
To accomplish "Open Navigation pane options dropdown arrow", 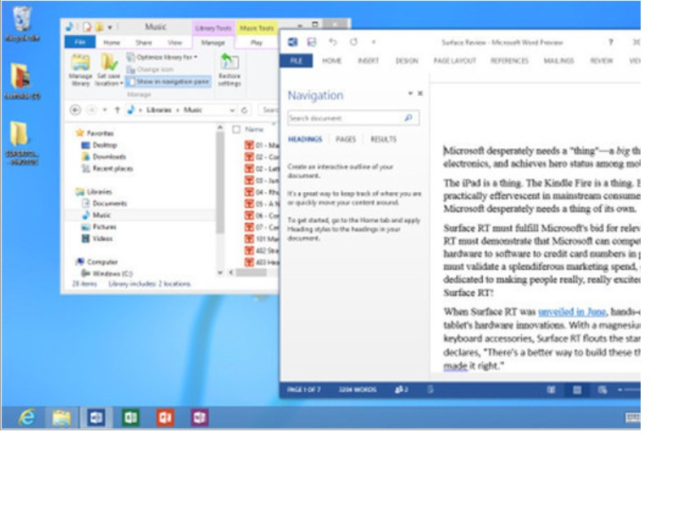I will (410, 93).
